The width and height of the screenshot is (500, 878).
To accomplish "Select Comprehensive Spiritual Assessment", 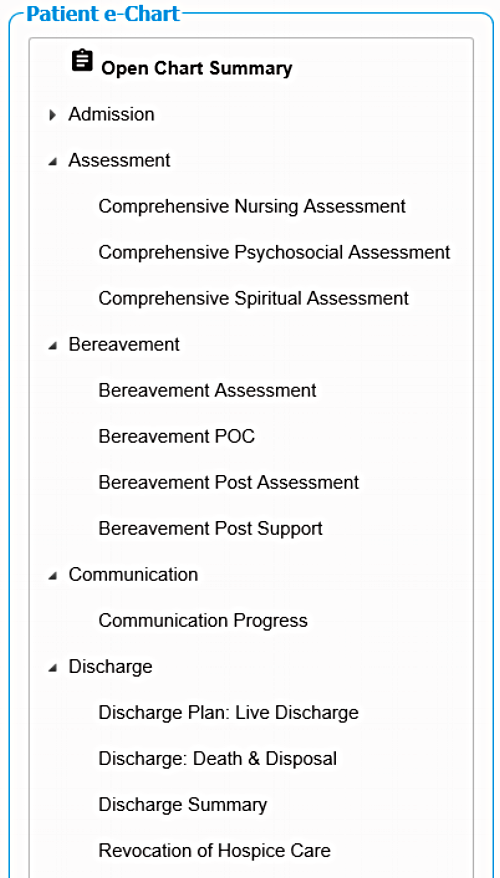I will tap(254, 298).
